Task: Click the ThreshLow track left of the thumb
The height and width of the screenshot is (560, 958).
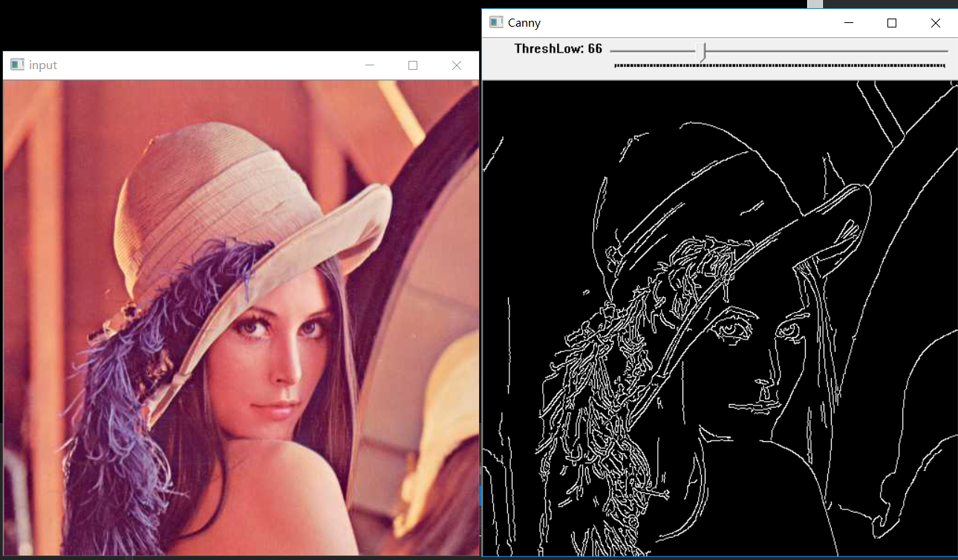Action: click(654, 51)
